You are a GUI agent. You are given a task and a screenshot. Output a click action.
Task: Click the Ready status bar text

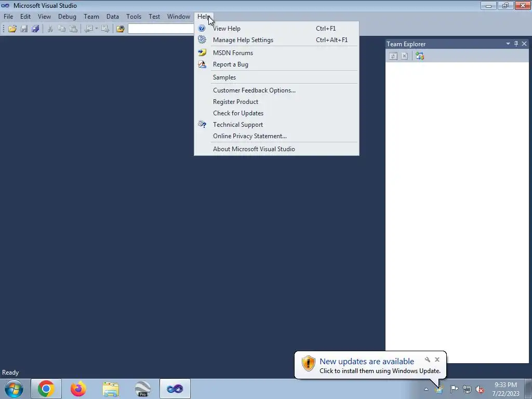[x=10, y=373]
